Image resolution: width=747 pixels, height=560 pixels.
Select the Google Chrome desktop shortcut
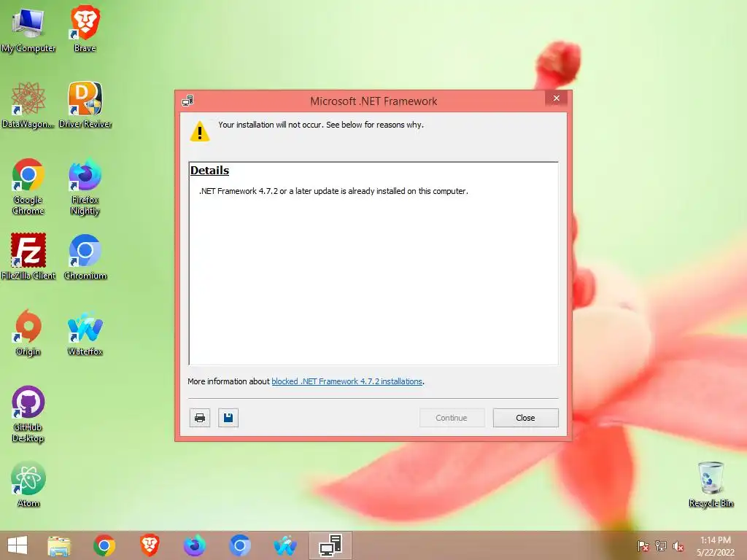(28, 186)
